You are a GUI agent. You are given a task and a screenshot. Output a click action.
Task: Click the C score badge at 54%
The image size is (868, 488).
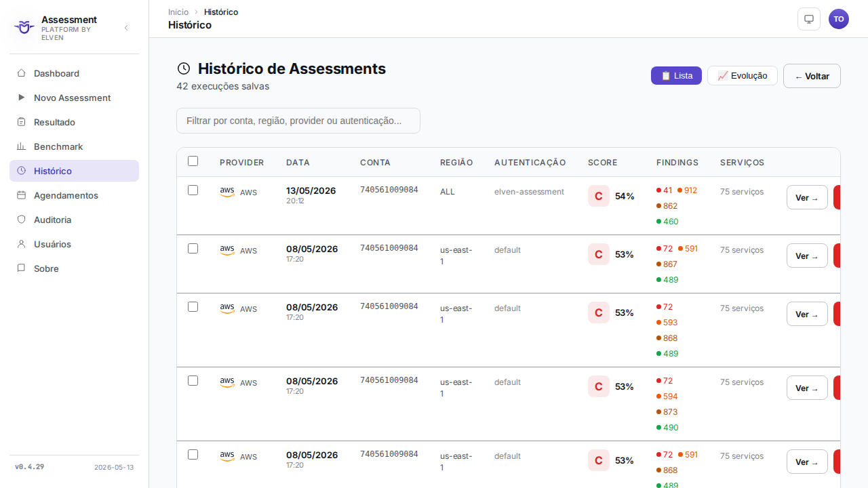click(599, 196)
